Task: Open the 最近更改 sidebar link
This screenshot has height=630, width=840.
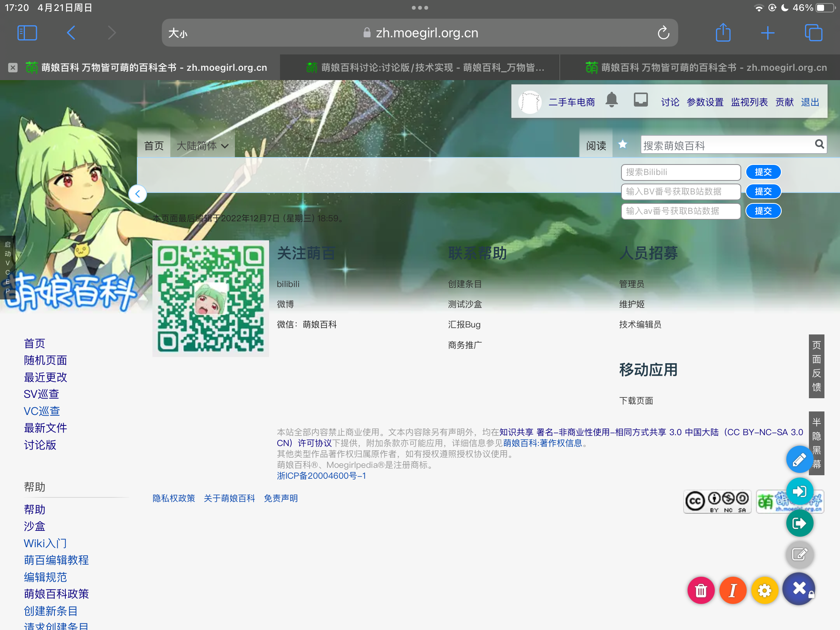Action: 45,377
